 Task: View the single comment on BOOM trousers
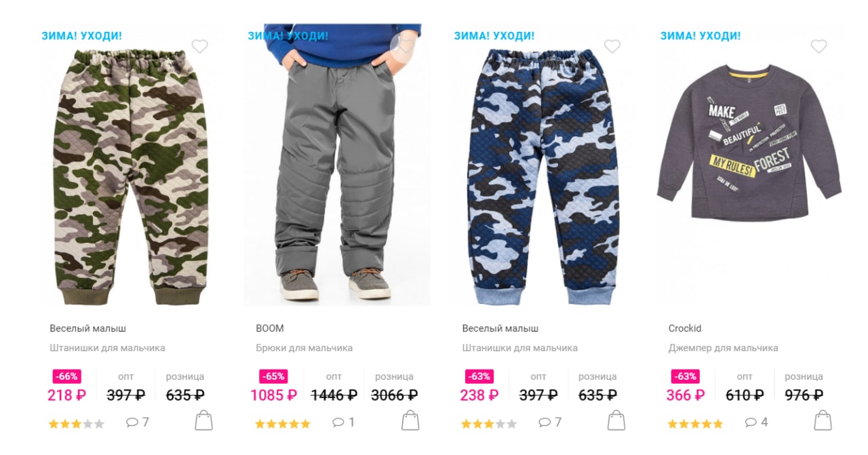click(344, 422)
